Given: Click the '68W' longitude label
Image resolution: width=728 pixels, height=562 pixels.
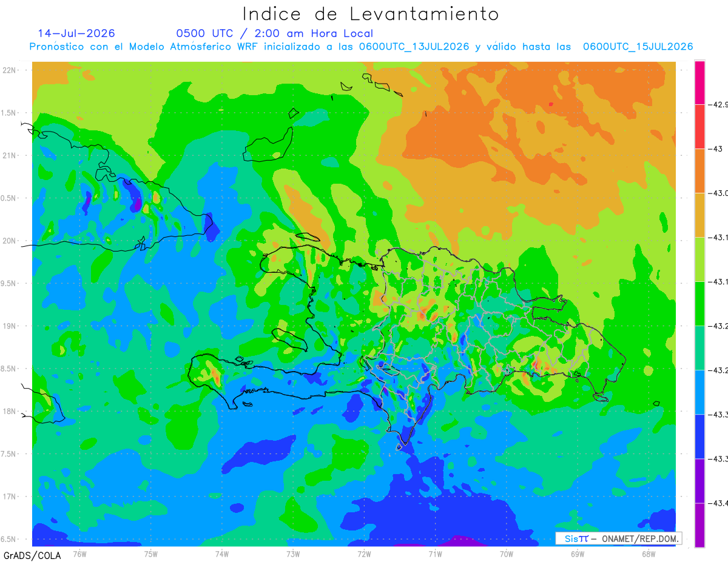Looking at the screenshot, I should 649,554.
